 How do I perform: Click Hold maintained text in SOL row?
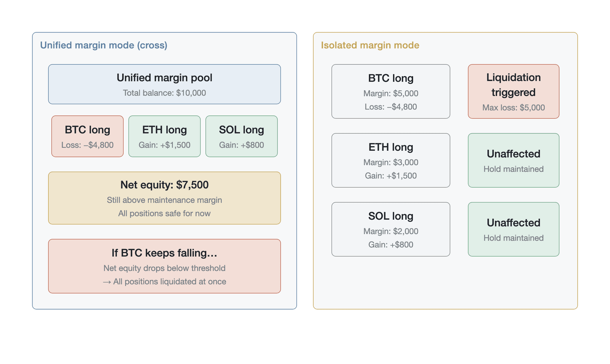pos(514,238)
